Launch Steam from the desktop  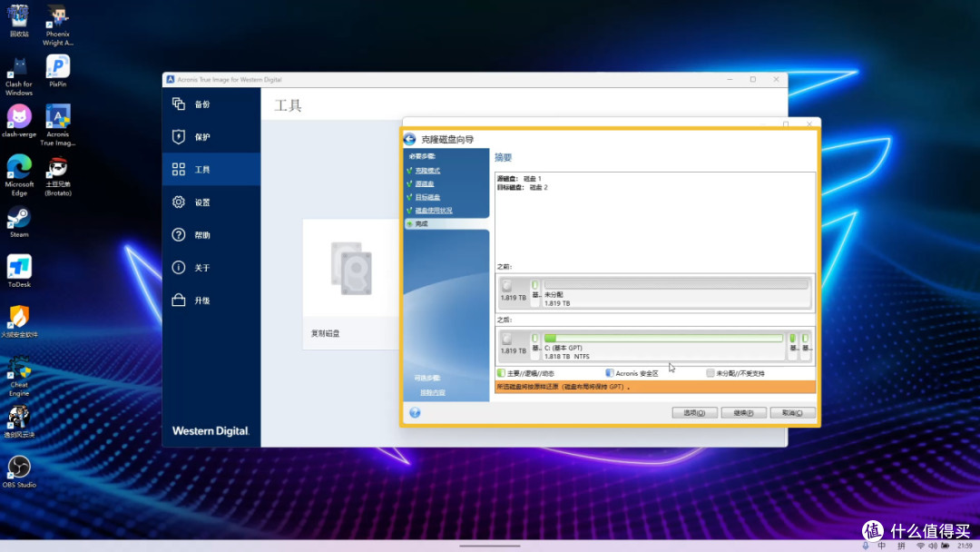19,222
